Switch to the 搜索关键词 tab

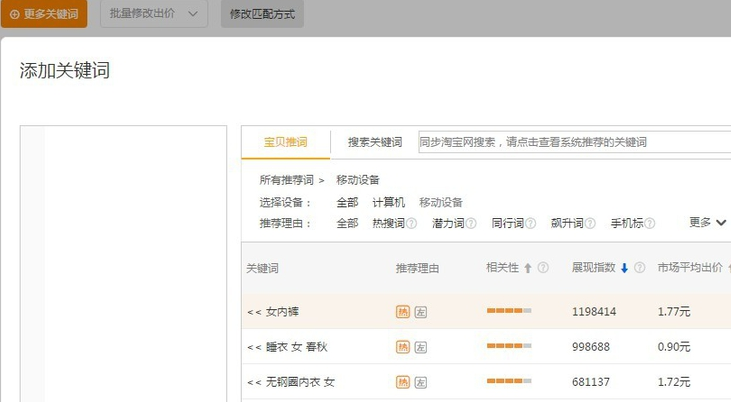(x=375, y=142)
